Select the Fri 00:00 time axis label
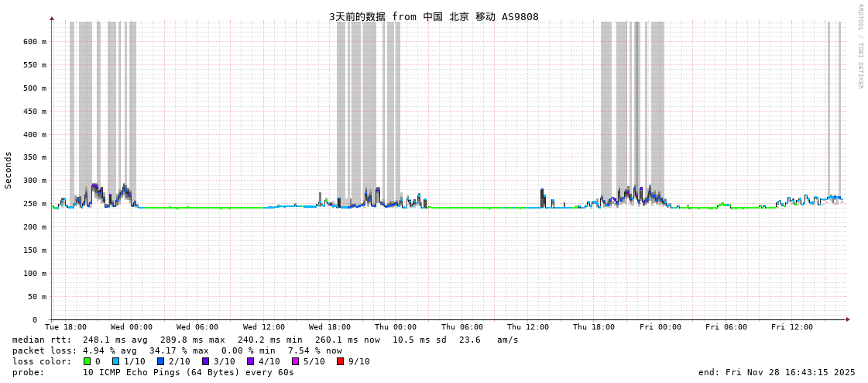Viewport: 868px width, 383px height. (x=660, y=327)
